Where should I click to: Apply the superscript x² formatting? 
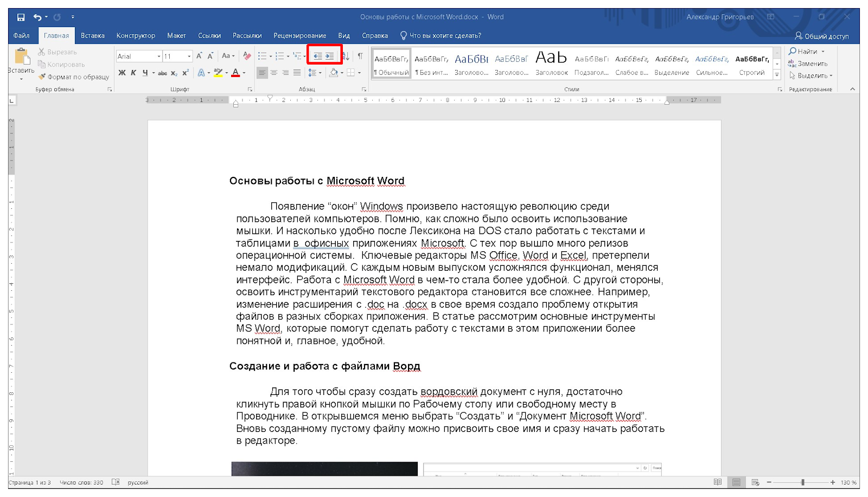(186, 73)
